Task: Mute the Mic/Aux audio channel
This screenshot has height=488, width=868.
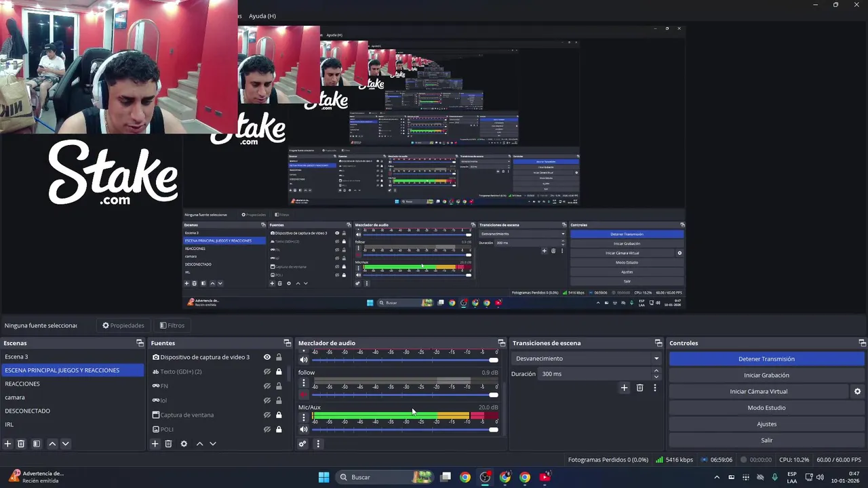Action: (304, 429)
